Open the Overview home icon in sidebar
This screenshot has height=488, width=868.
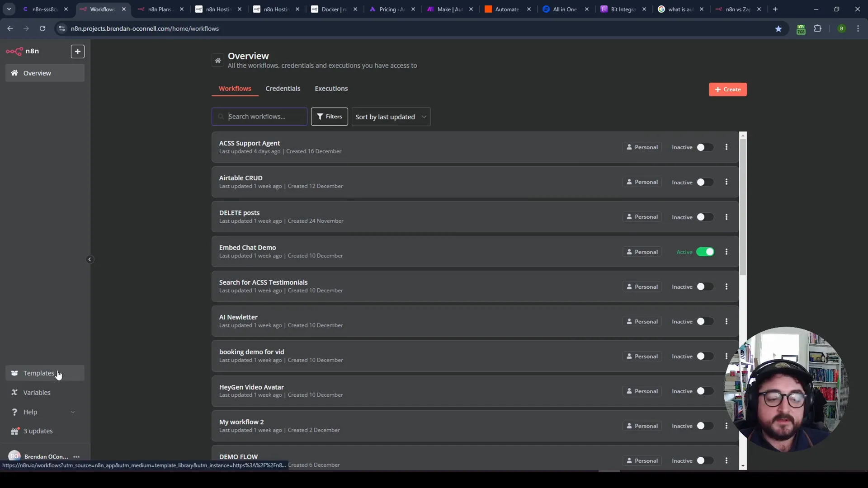pos(14,73)
